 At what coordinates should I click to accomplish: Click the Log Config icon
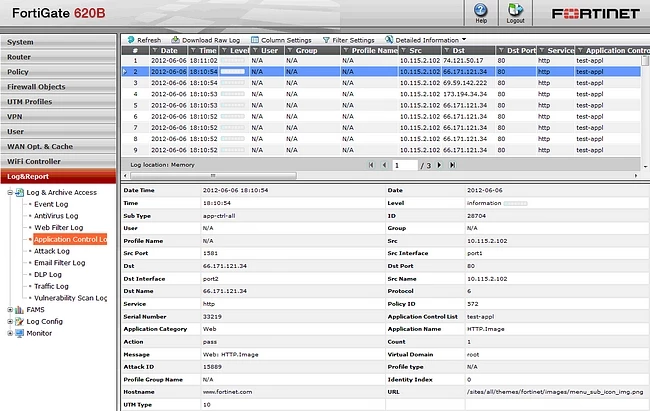pos(19,321)
